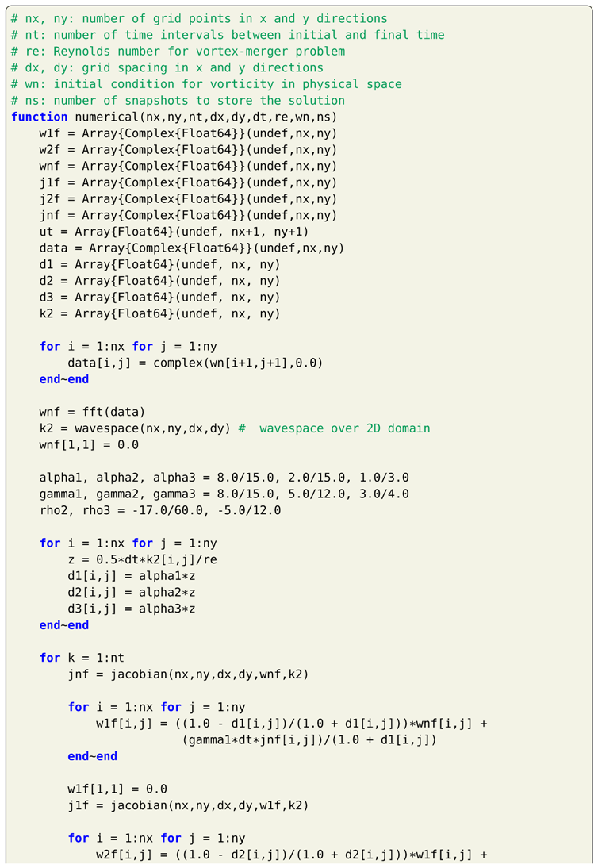Click the line declaring the 'data' array

(x=192, y=248)
